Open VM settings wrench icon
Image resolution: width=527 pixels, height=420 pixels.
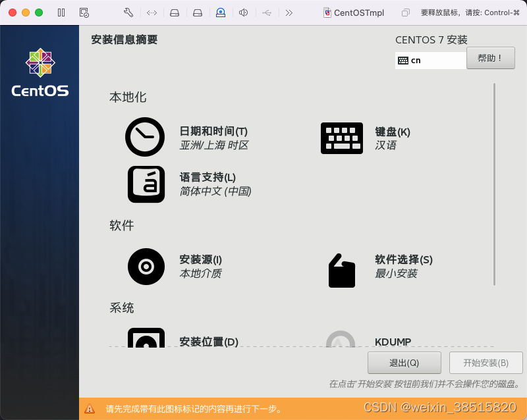[128, 13]
